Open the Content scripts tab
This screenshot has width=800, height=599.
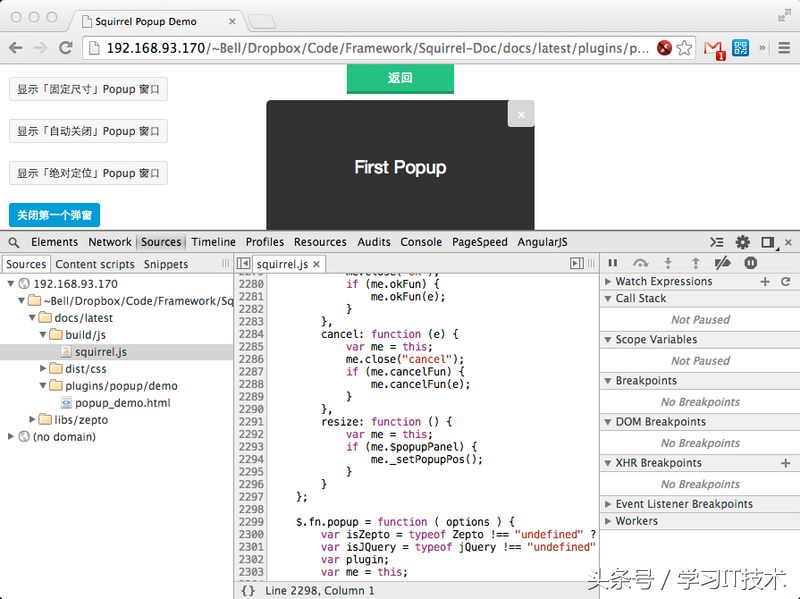(x=95, y=264)
